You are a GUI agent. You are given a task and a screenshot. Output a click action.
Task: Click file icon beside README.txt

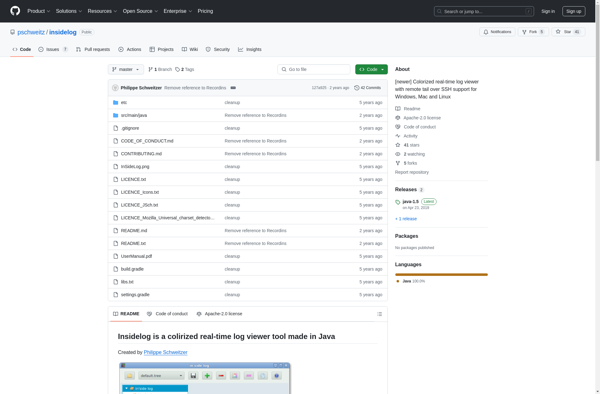(116, 243)
